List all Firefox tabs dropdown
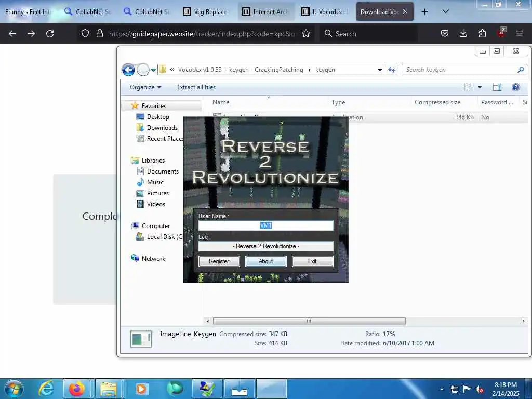The image size is (532, 399). click(x=446, y=12)
